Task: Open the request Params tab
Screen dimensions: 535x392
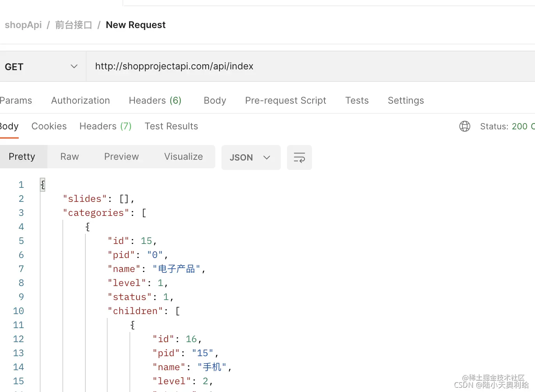Action: 16,101
